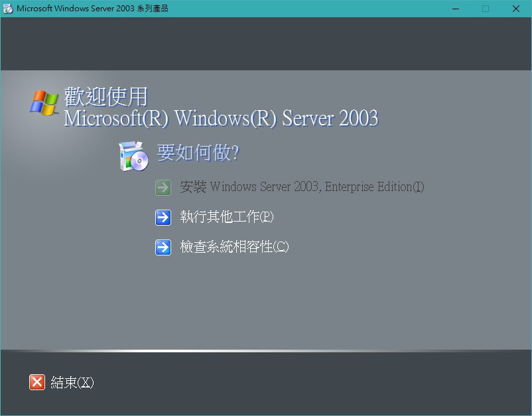
Task: Click the window title Microsoft Windows Server 2003 系列產品
Action: 92,9
